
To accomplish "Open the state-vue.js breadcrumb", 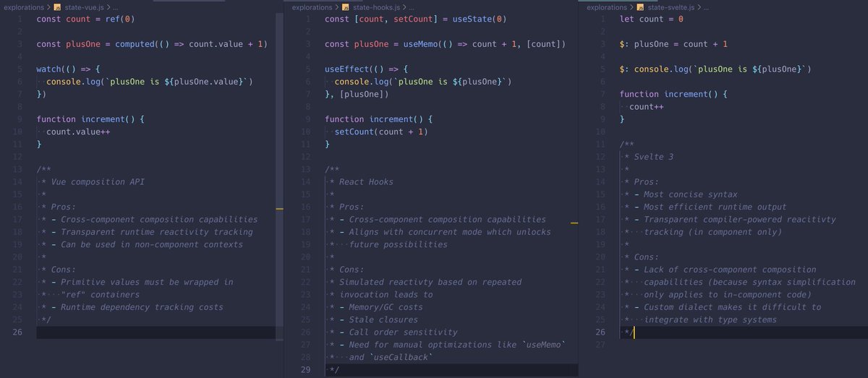I will coord(84,7).
